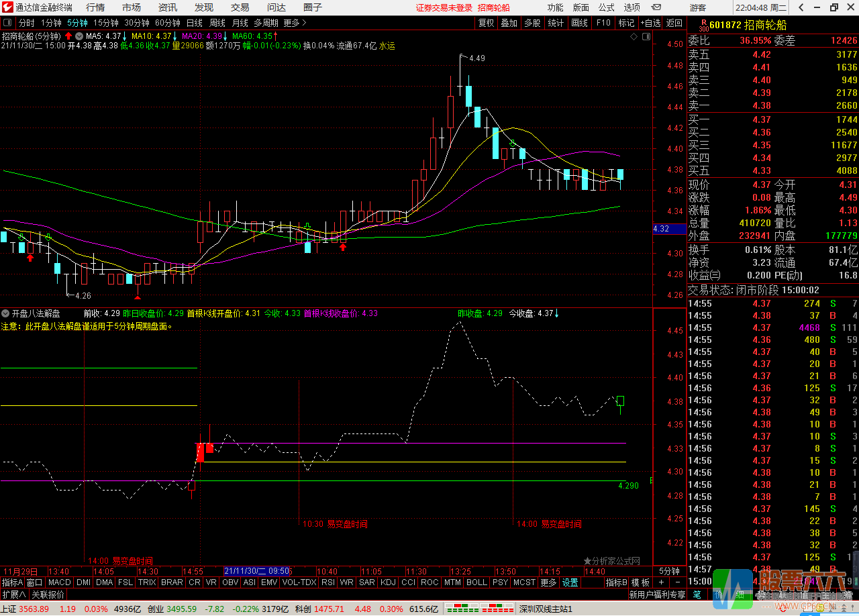
Task: Open the 发现 menu
Action: click(x=204, y=7)
